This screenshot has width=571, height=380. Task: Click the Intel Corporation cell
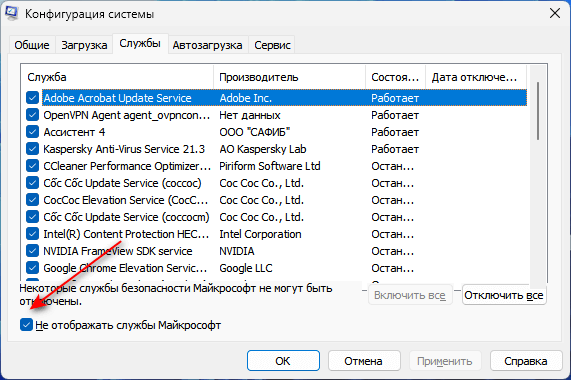click(x=260, y=234)
